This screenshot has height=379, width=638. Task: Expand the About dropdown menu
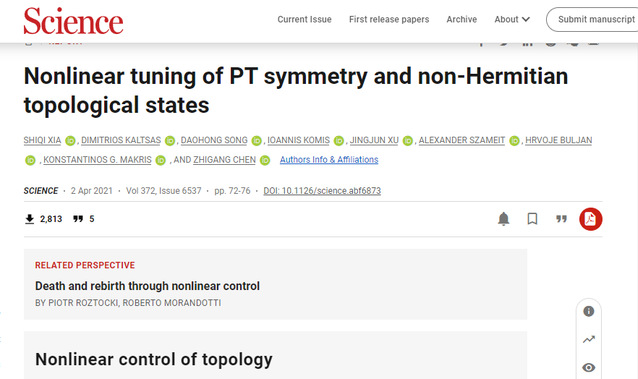[512, 19]
